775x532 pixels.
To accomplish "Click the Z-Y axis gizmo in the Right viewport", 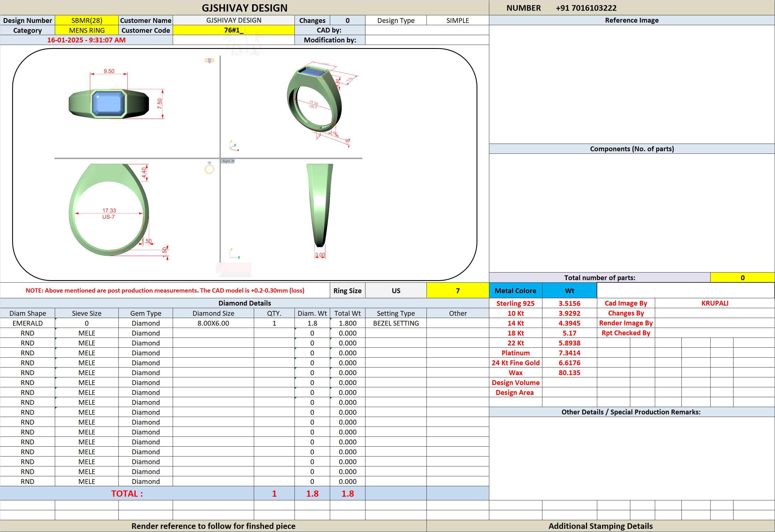I will pos(234,254).
